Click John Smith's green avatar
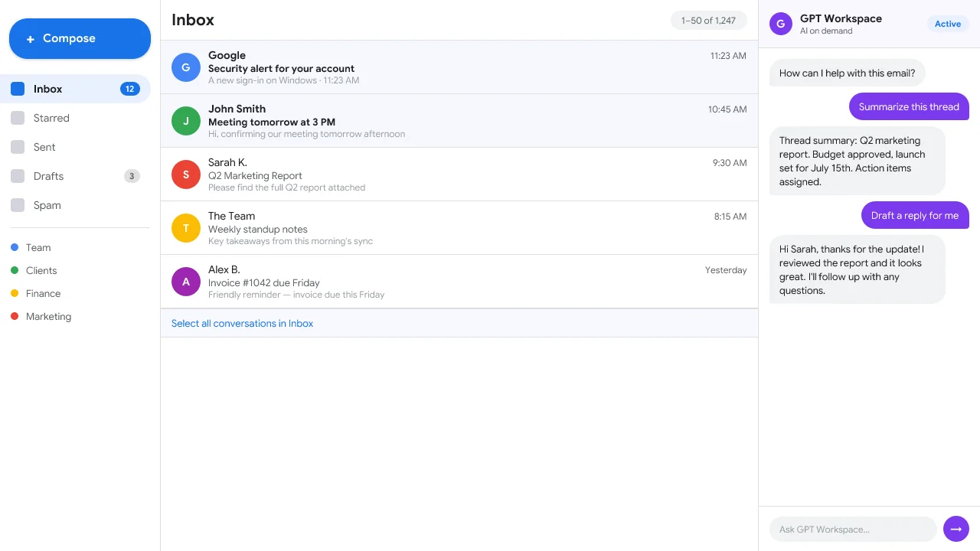The image size is (980, 551). pos(186,121)
